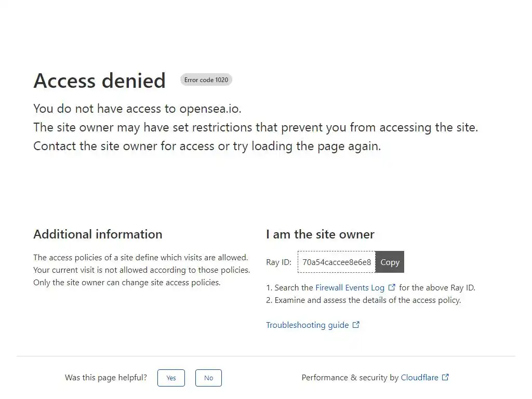Answer No to page helpful question
This screenshot has width=532, height=399.
click(208, 378)
